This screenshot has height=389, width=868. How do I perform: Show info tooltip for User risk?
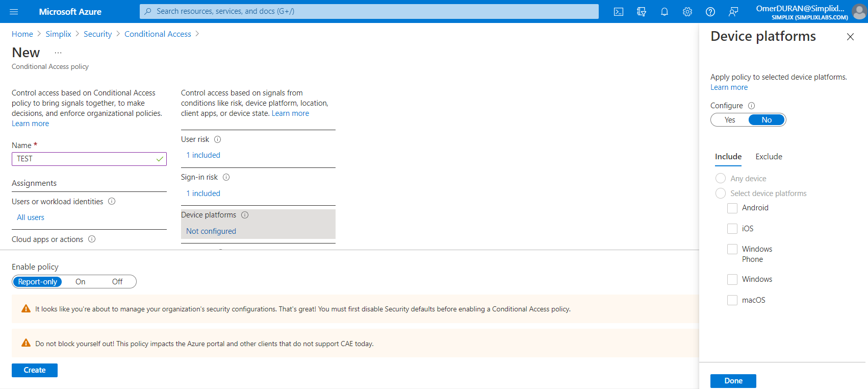coord(217,139)
